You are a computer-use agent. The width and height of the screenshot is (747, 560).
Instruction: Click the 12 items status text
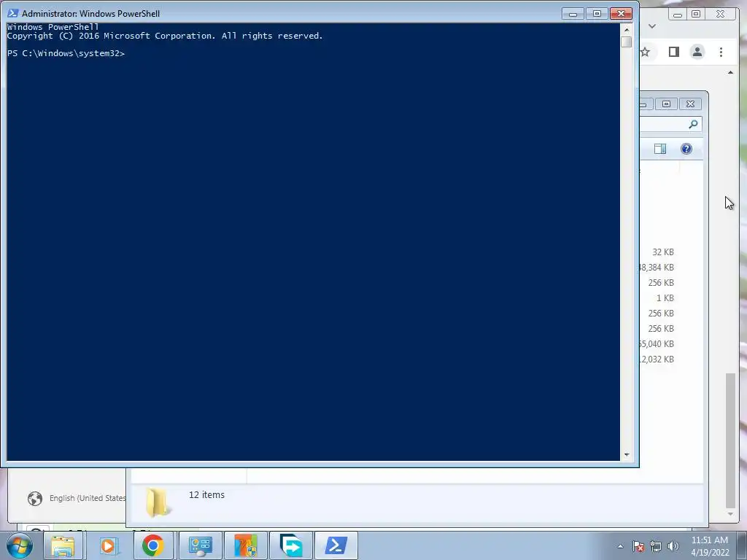206,495
